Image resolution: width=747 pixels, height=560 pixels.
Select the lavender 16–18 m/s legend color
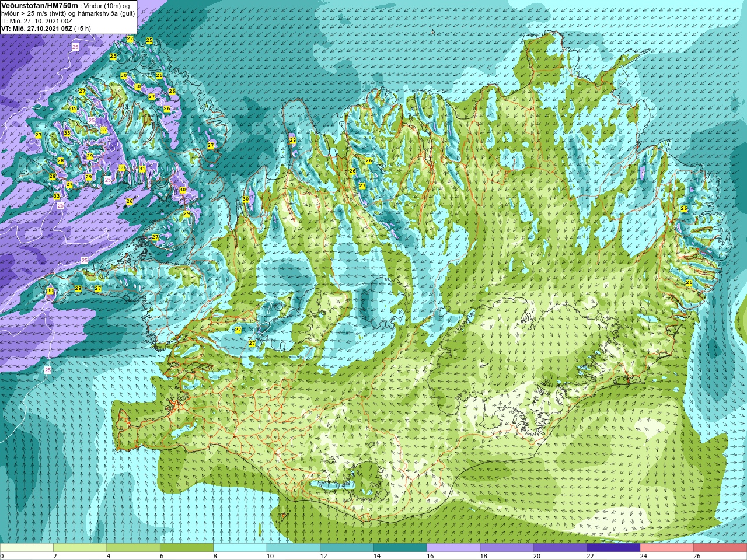click(453, 548)
